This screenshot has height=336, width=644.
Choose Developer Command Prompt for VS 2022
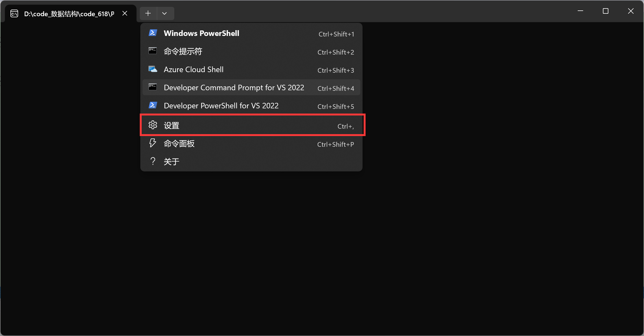(234, 87)
